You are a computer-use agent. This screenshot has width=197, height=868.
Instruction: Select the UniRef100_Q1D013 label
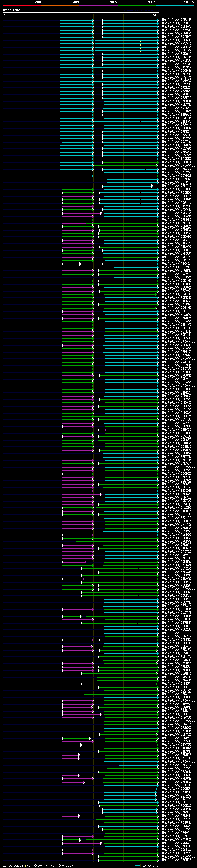pos(177,250)
